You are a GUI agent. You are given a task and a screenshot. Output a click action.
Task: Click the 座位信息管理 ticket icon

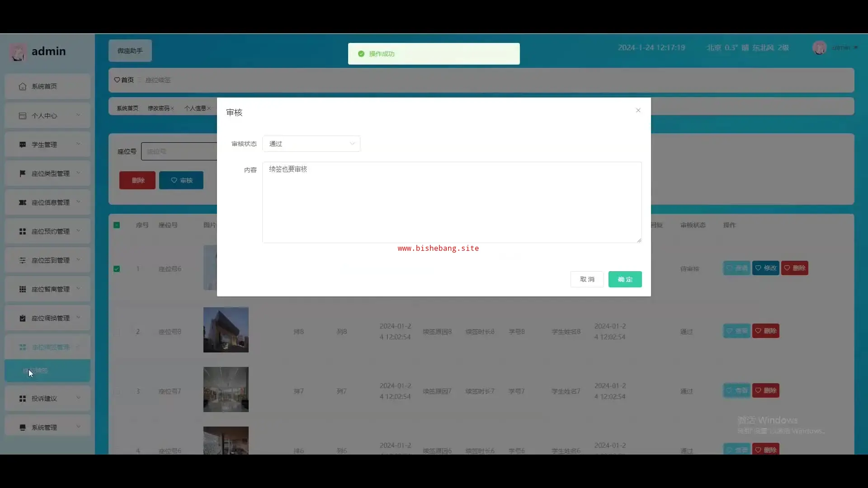[x=23, y=202]
